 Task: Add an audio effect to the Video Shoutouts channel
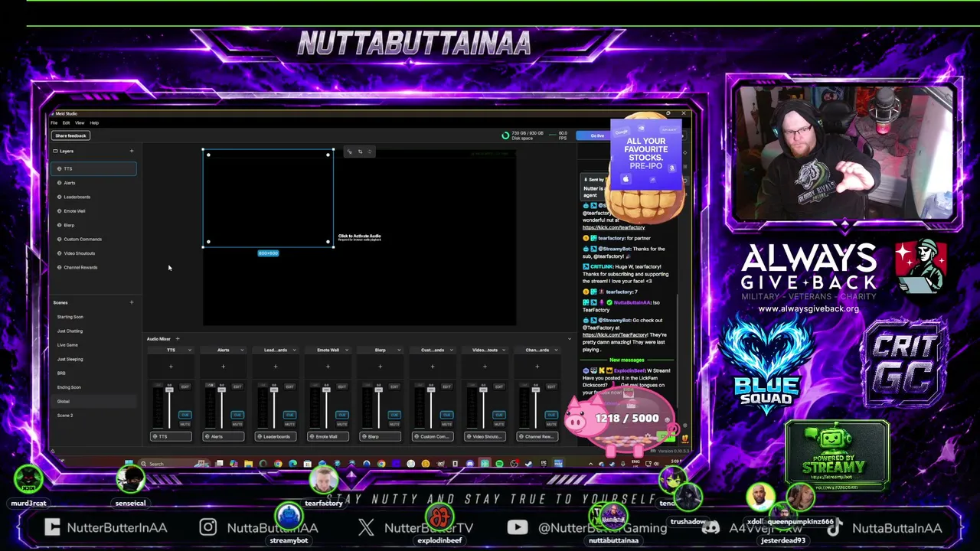(485, 367)
